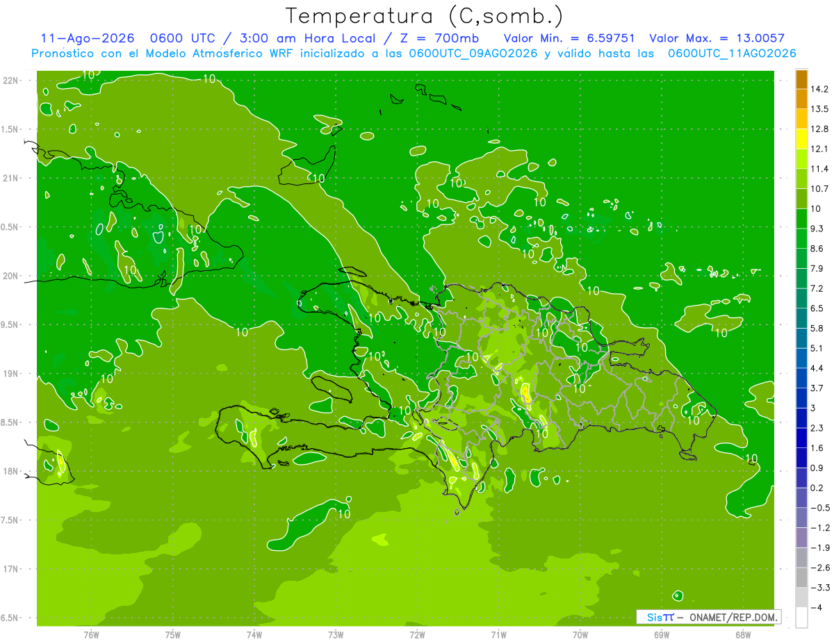Click the 'Z = 700mb' level label
This screenshot has height=644, width=834.
440,38
